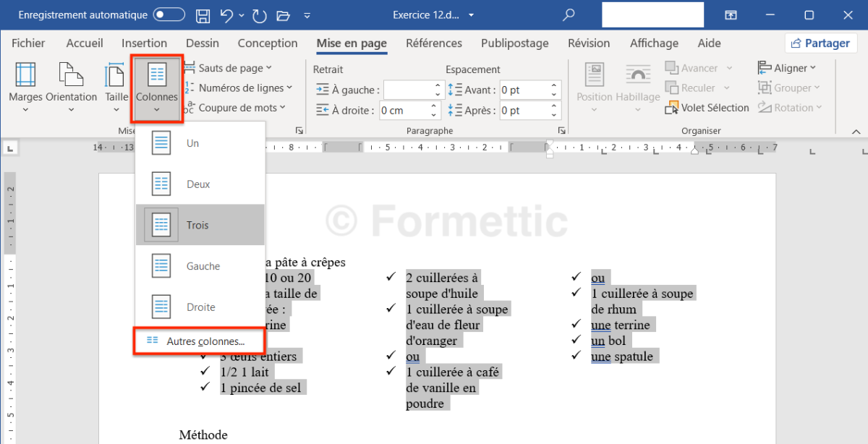
Task: Click the undo arrow icon
Action: click(227, 15)
